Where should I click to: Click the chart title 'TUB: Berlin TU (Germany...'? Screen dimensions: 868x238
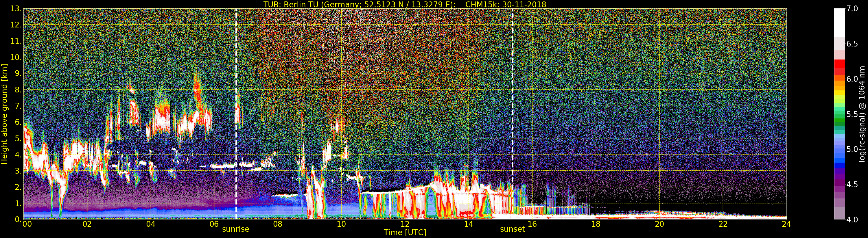tap(404, 4)
